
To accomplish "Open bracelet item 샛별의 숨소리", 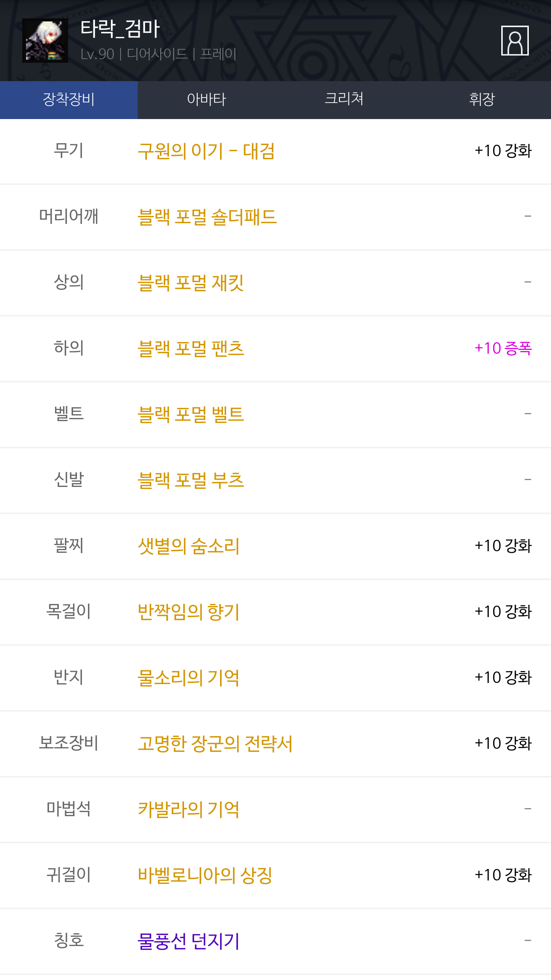I will (x=188, y=546).
